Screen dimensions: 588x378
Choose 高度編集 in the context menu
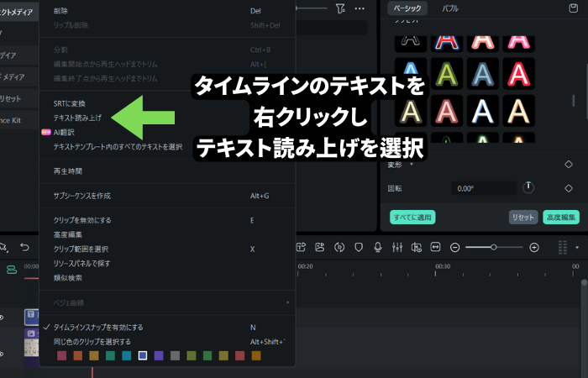[x=167, y=234]
